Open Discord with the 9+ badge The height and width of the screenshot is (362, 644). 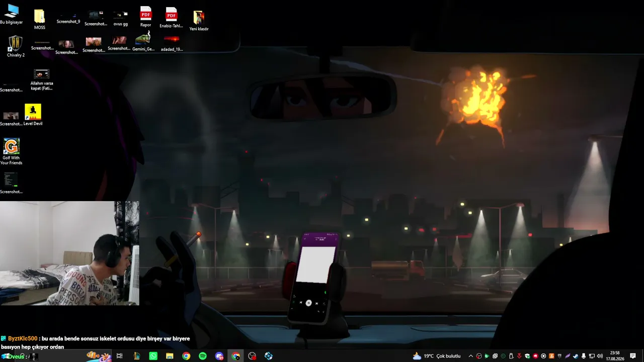pyautogui.click(x=219, y=356)
